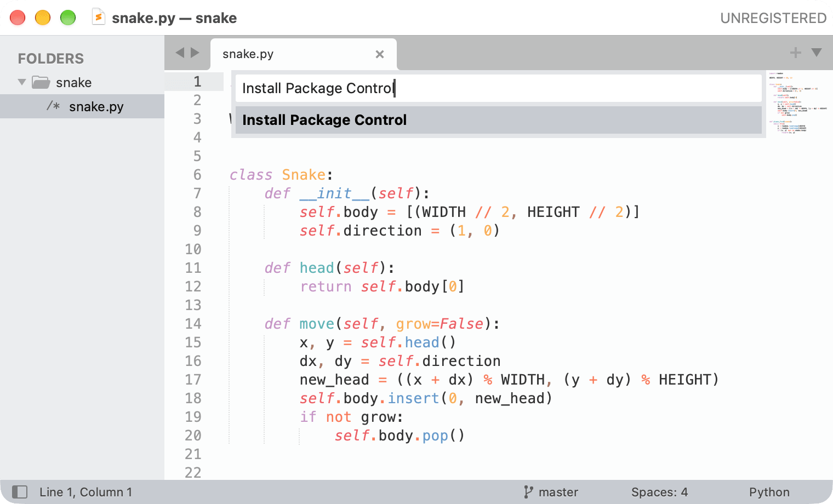Click line number 6 in the gutter

197,175
